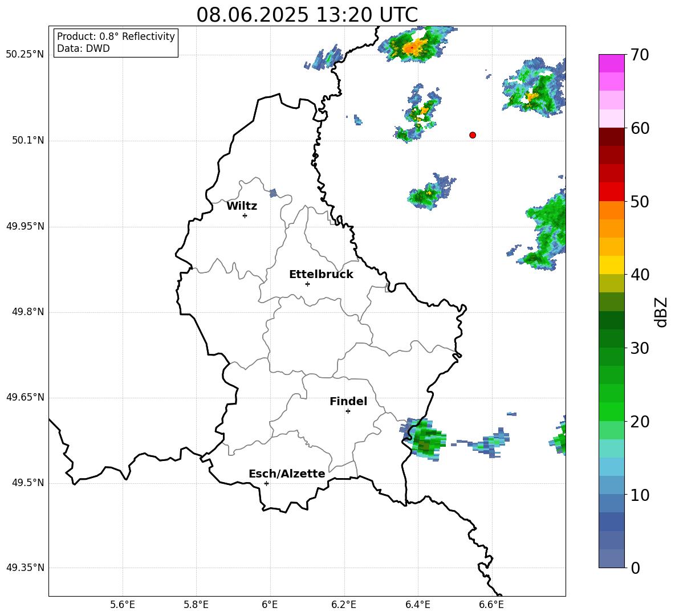675x616 pixels.
Task: Click the 50 value on the colorbar
Action: [639, 202]
